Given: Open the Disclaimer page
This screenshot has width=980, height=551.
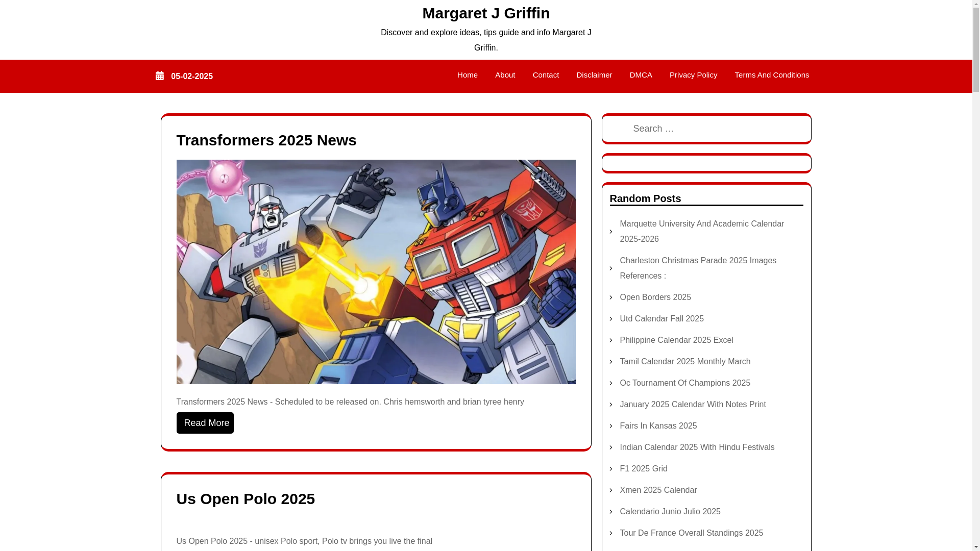Looking at the screenshot, I should 594,75.
